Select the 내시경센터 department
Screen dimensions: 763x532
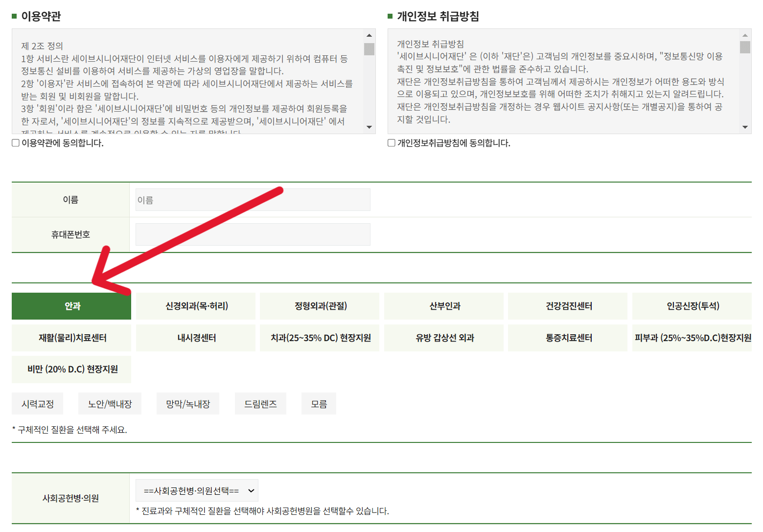tap(195, 338)
